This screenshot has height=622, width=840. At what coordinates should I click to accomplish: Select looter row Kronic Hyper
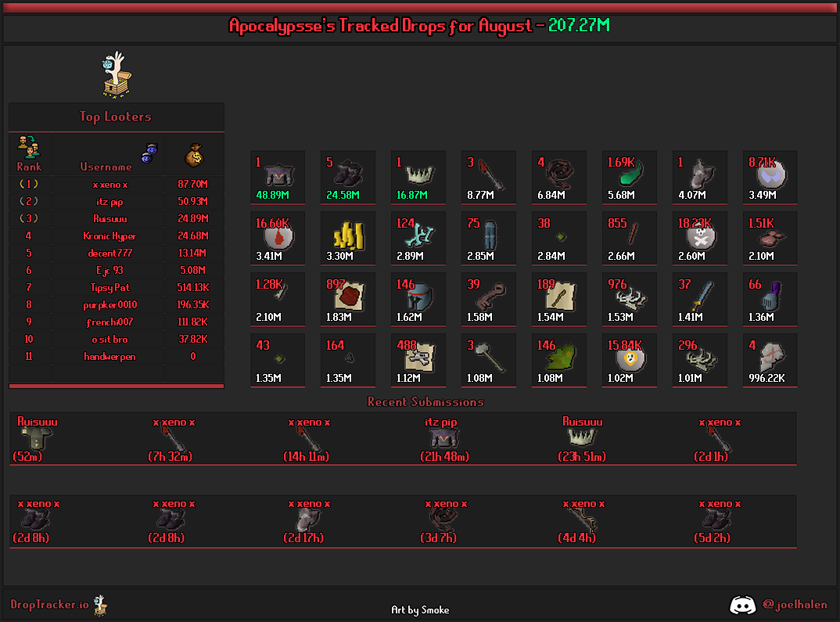coord(117,235)
